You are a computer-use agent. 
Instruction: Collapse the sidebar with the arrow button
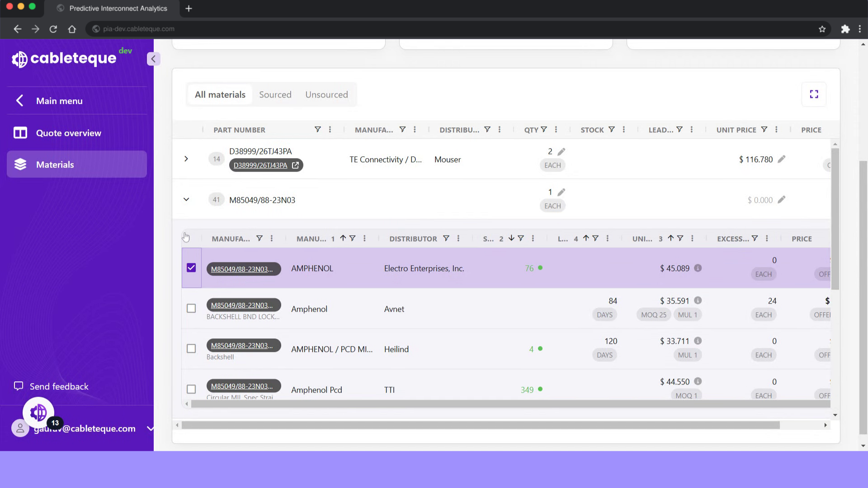(153, 59)
